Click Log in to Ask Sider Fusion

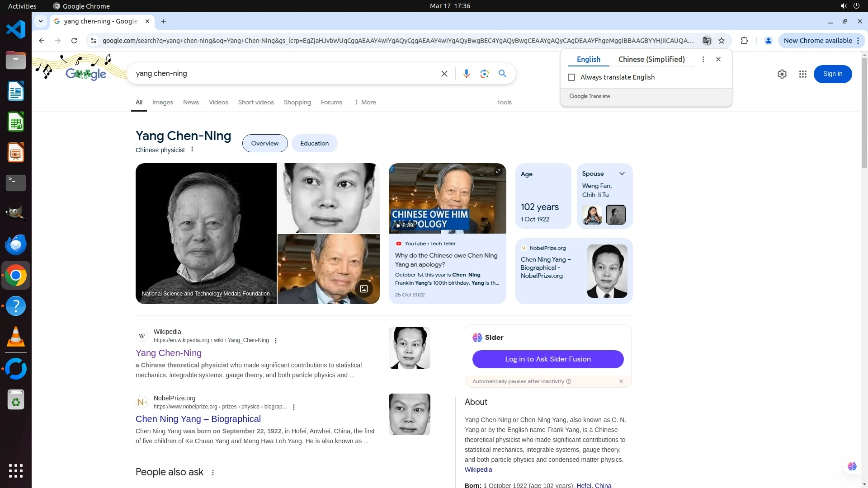click(x=547, y=359)
